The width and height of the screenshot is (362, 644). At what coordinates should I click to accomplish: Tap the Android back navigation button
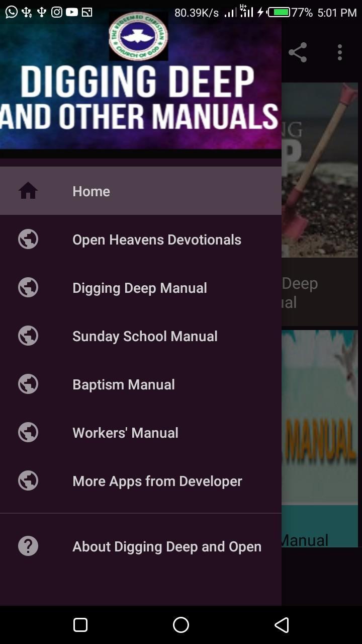(282, 625)
